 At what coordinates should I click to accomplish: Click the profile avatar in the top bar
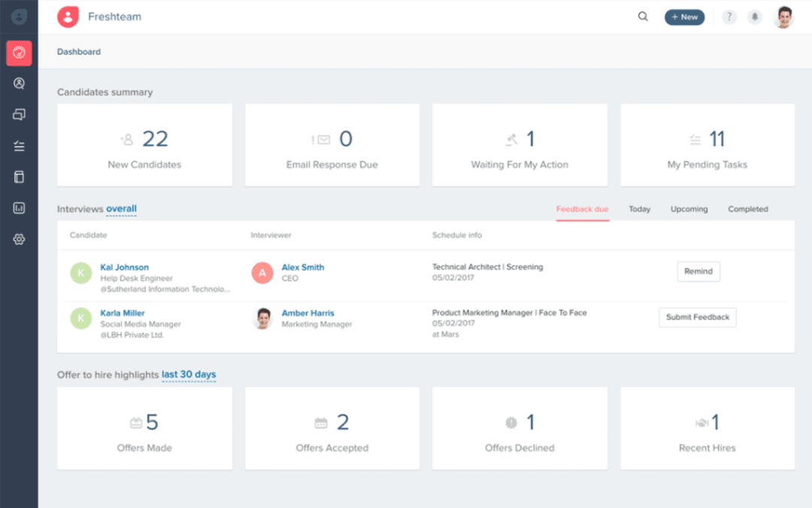pos(783,16)
